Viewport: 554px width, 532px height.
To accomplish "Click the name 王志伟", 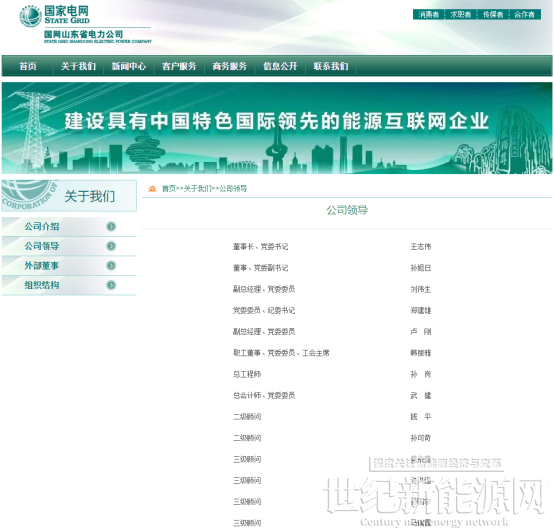I will pos(420,247).
